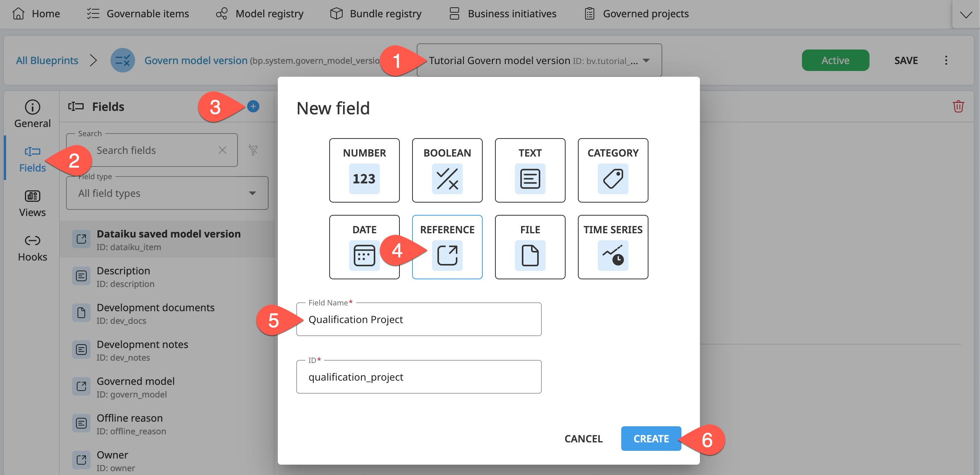Go to the Home menu

(x=36, y=14)
